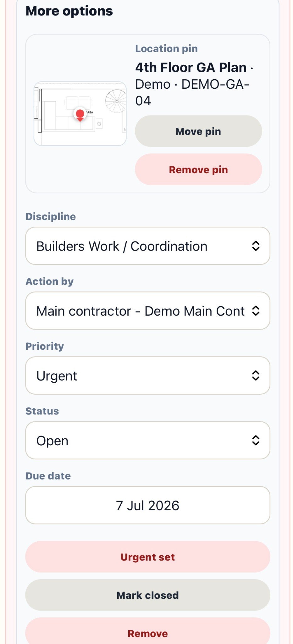The width and height of the screenshot is (293, 644).
Task: Open the due date field showing 7 Jul 2026
Action: (x=148, y=505)
